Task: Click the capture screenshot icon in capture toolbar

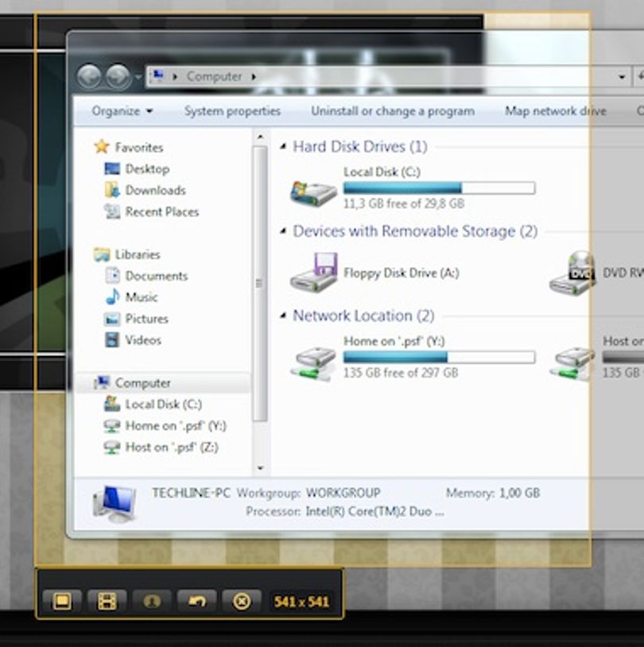Action: coord(62,601)
